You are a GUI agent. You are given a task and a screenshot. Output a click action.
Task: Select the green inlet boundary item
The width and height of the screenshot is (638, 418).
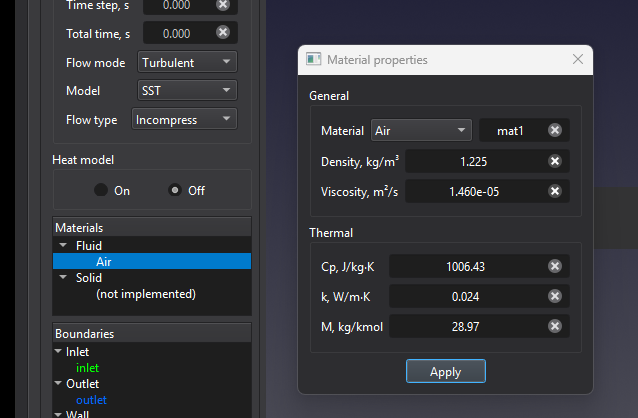88,368
